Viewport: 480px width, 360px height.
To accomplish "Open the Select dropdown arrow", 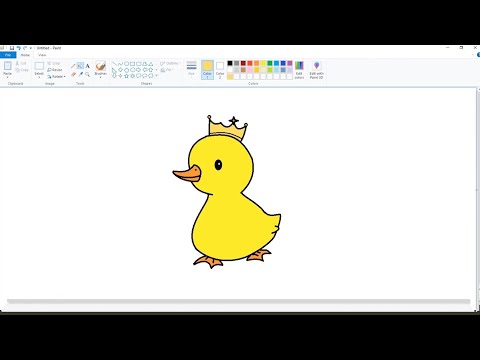I will 39,77.
